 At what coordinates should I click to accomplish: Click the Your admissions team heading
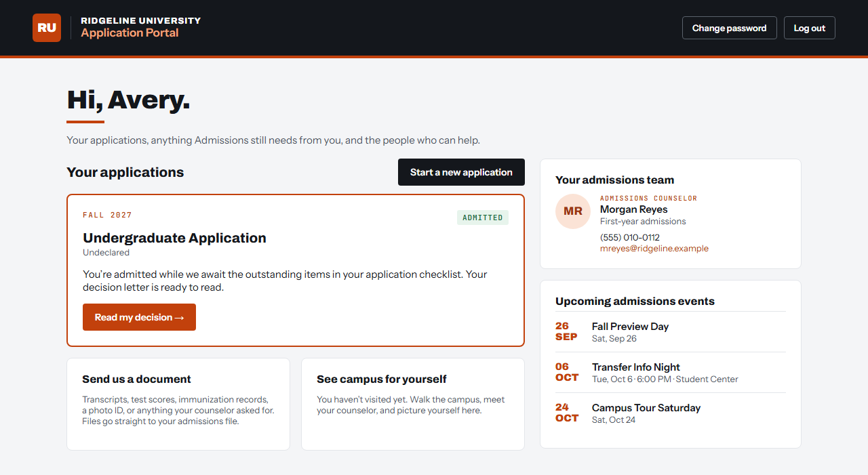pos(614,180)
